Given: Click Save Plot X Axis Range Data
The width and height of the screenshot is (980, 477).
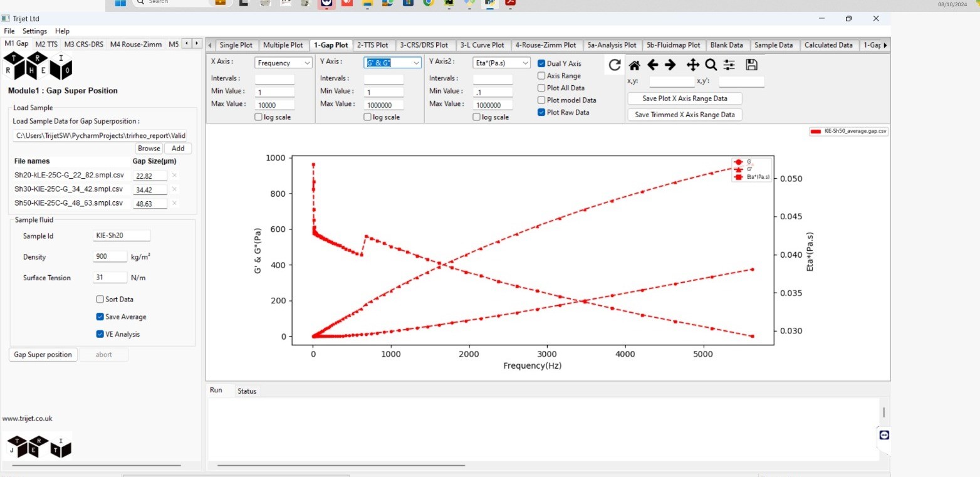Looking at the screenshot, I should coord(685,98).
